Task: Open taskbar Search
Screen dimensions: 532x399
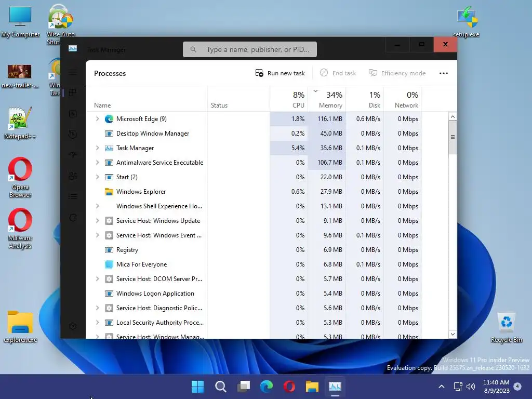Action: (x=220, y=387)
